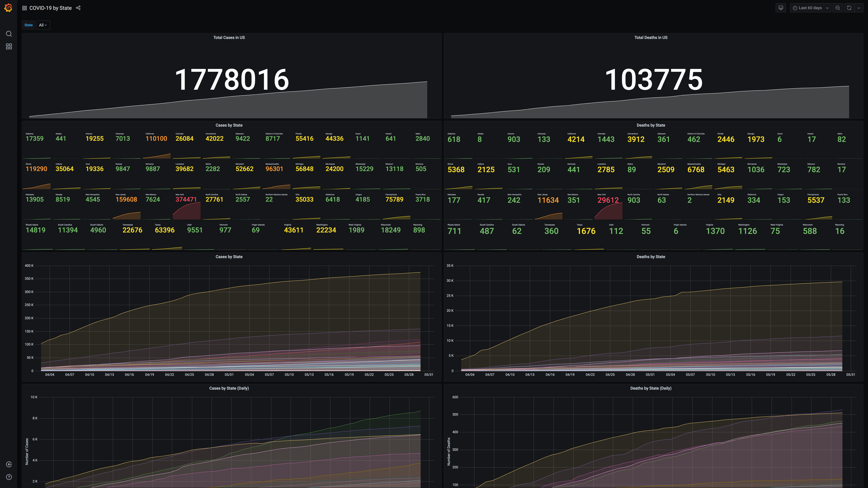
Task: Refresh the dashboard now
Action: [x=849, y=8]
